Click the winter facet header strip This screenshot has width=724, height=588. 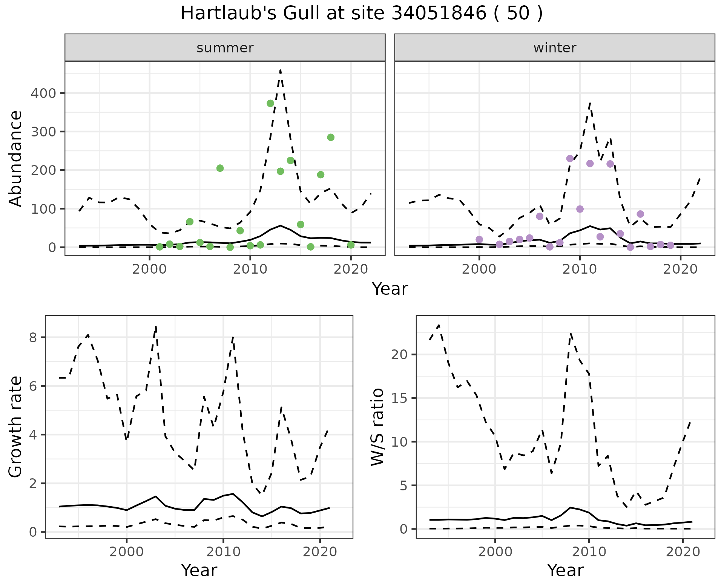click(554, 48)
